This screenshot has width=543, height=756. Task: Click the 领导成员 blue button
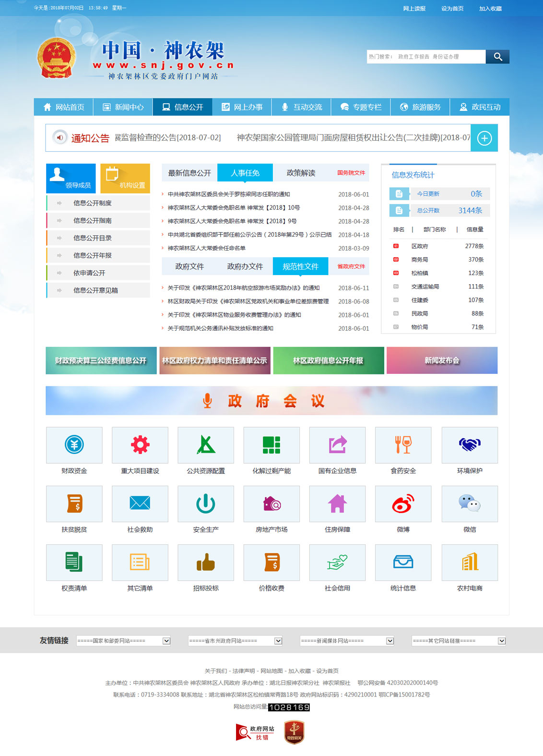[71, 178]
